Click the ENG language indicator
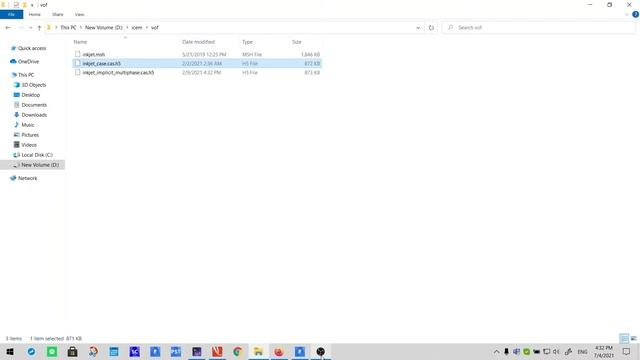This screenshot has width=640, height=360. pos(582,351)
